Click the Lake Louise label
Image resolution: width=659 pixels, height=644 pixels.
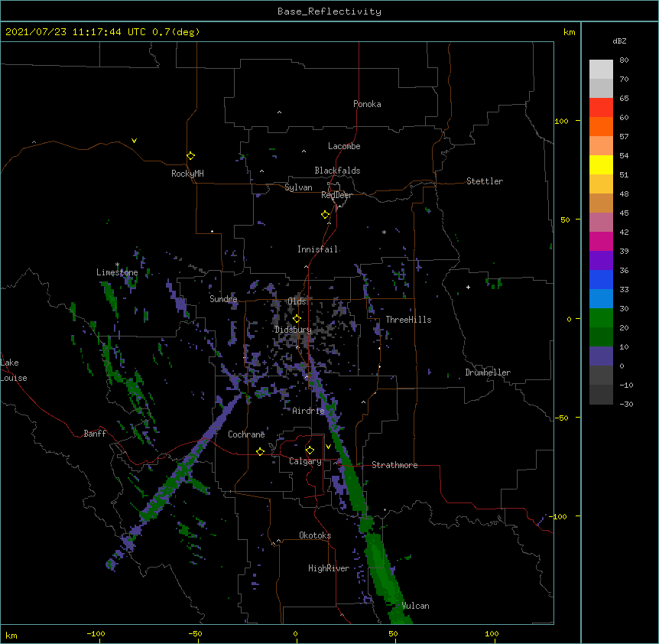coord(14,370)
